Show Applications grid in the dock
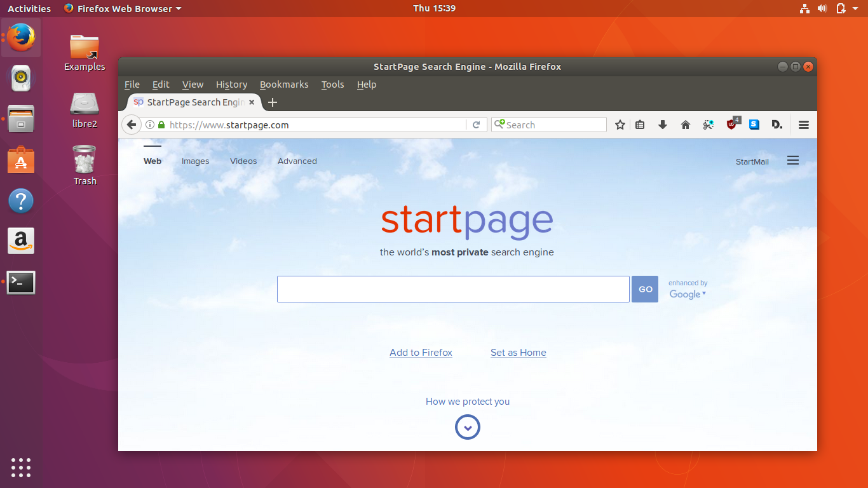868x488 pixels. (x=21, y=467)
